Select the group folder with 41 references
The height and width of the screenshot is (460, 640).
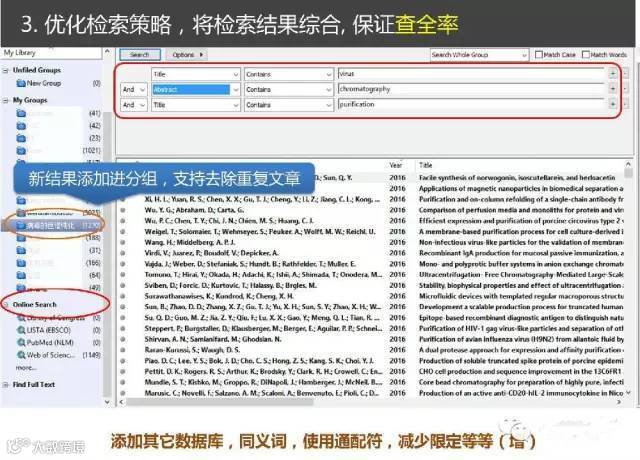coord(57,113)
